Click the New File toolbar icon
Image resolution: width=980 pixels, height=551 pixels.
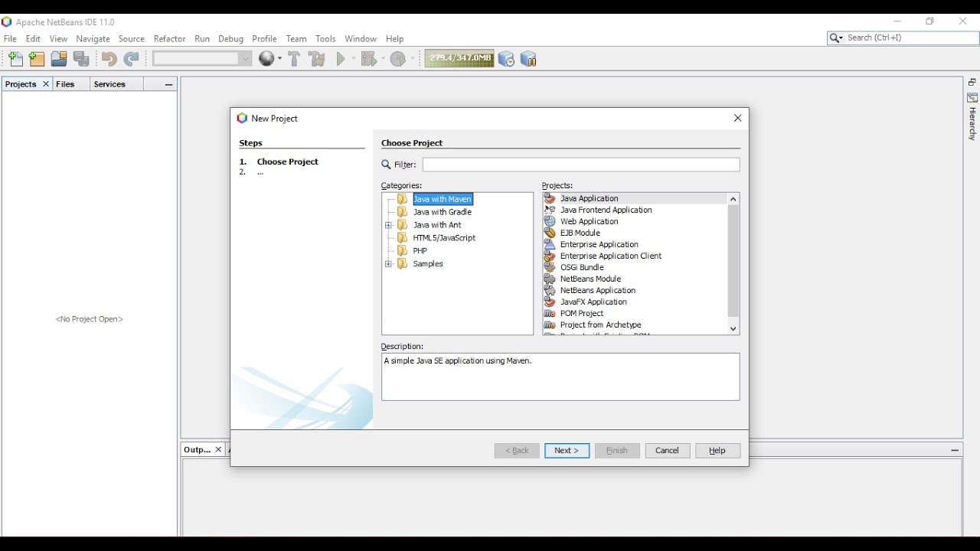tap(15, 59)
